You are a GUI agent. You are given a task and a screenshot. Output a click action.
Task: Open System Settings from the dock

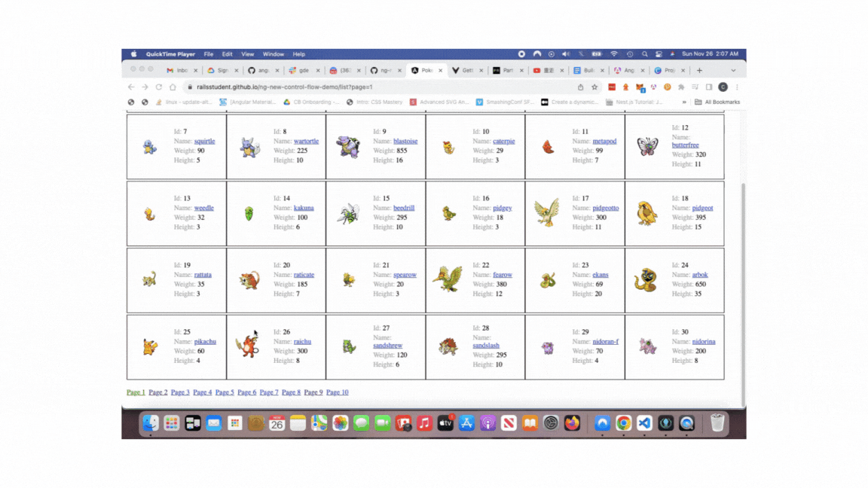[x=551, y=423]
